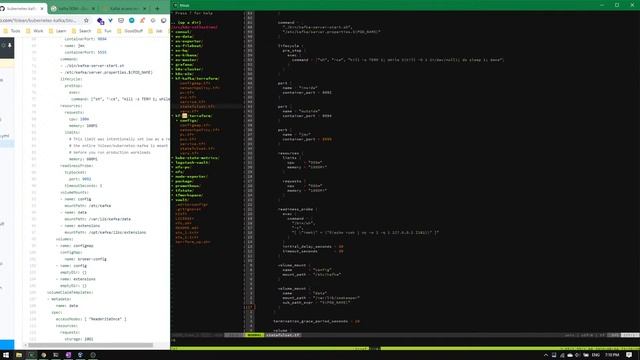Switch to the GitHub kubernetes-kafka browser tab
Screen dimensions: 640x360
point(21,8)
